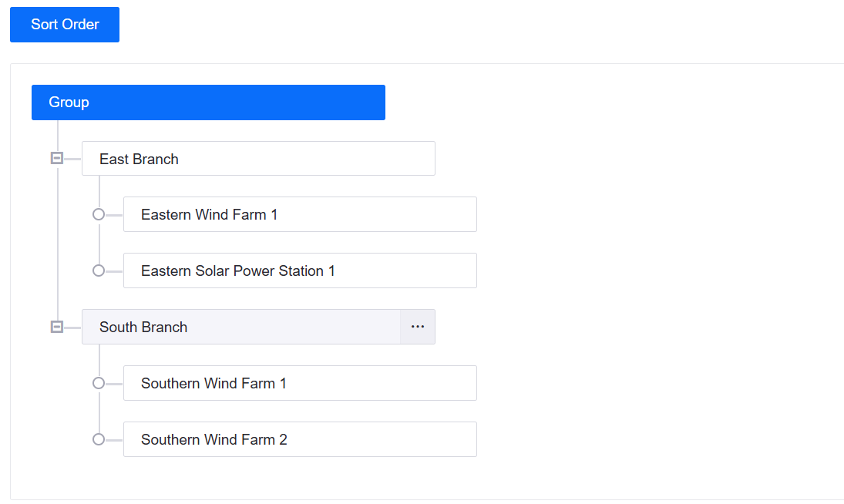Click the horizontal connector left of East Branch
Image resolution: width=844 pixels, height=504 pixels.
tap(72, 159)
